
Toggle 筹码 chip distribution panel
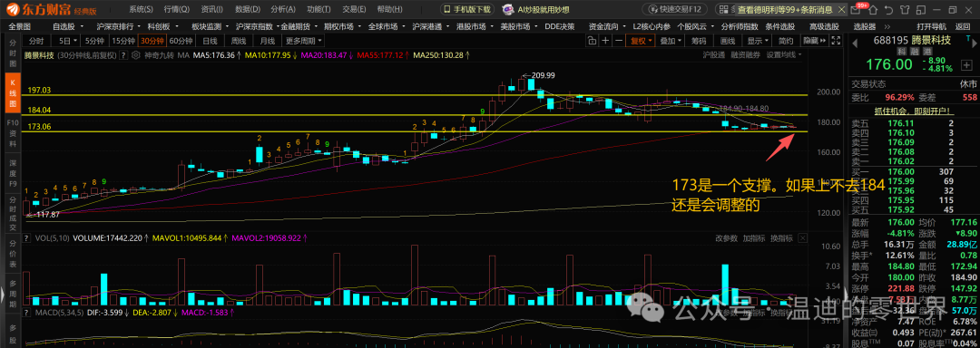pyautogui.click(x=699, y=41)
